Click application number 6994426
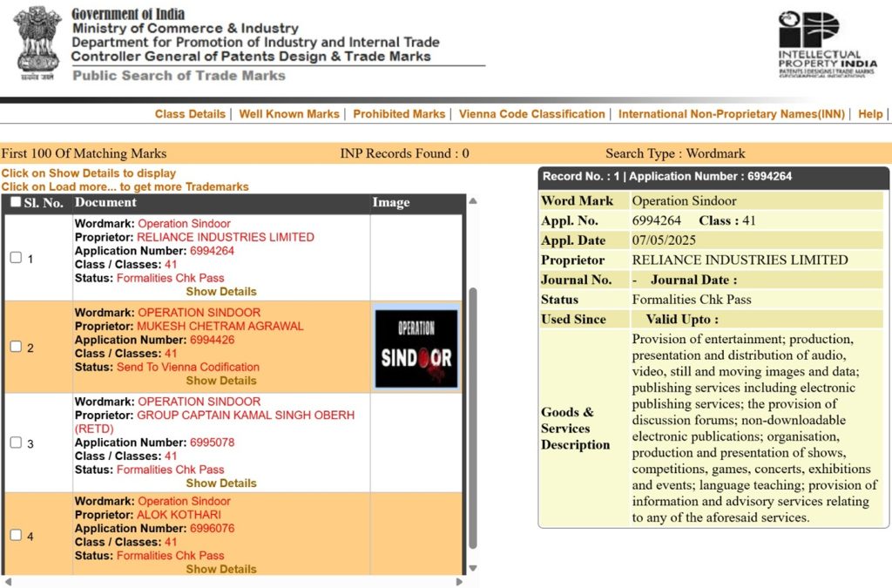This screenshot has width=892, height=588. pos(213,340)
